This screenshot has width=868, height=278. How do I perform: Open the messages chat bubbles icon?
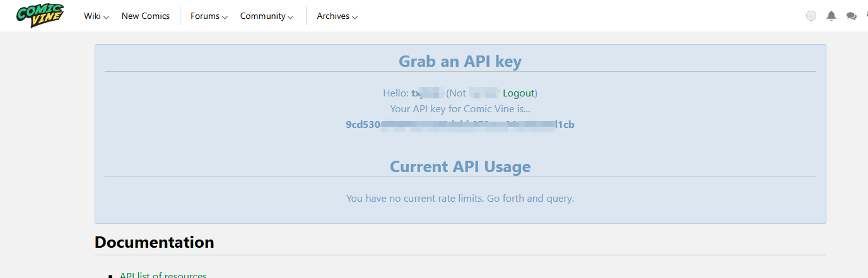(852, 16)
